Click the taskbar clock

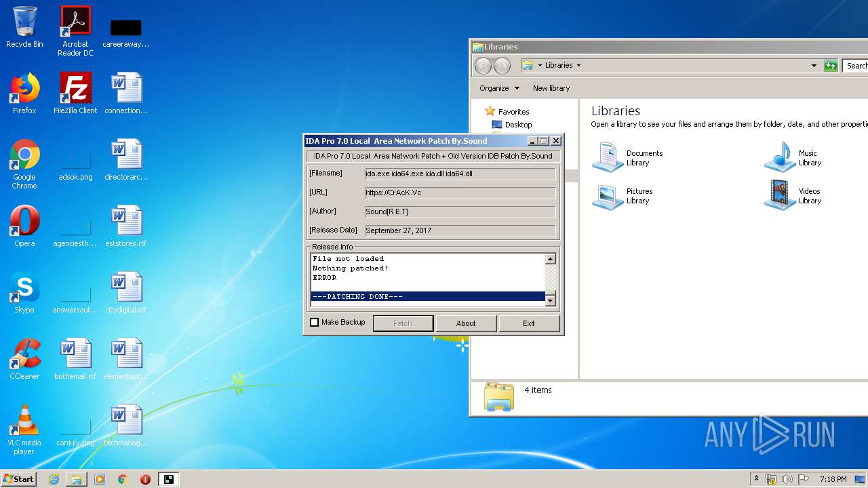point(833,479)
